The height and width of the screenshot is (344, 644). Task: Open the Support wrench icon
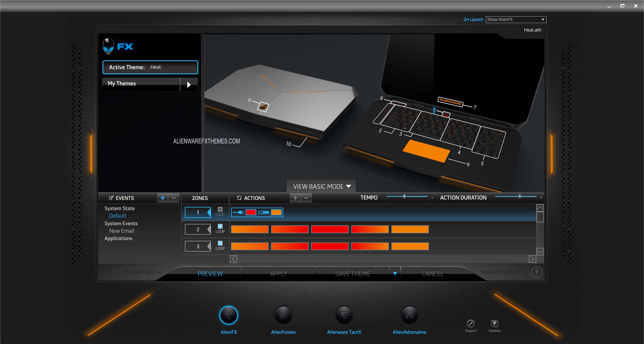(471, 324)
